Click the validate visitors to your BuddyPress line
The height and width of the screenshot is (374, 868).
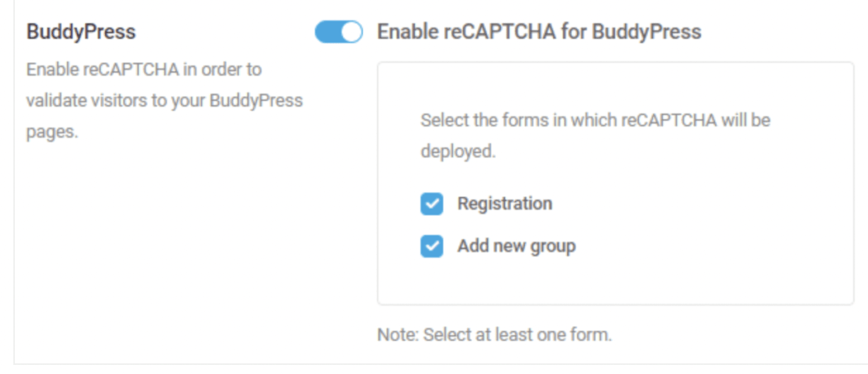(164, 102)
